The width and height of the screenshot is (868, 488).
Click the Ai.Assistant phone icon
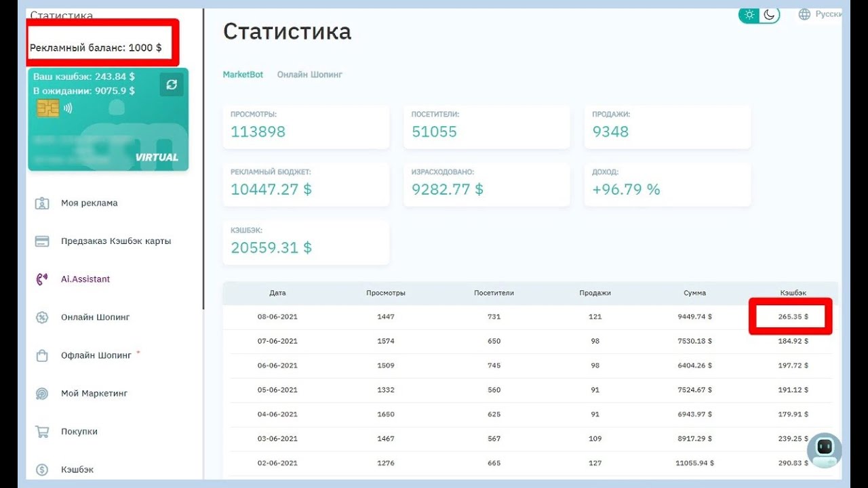[42, 279]
